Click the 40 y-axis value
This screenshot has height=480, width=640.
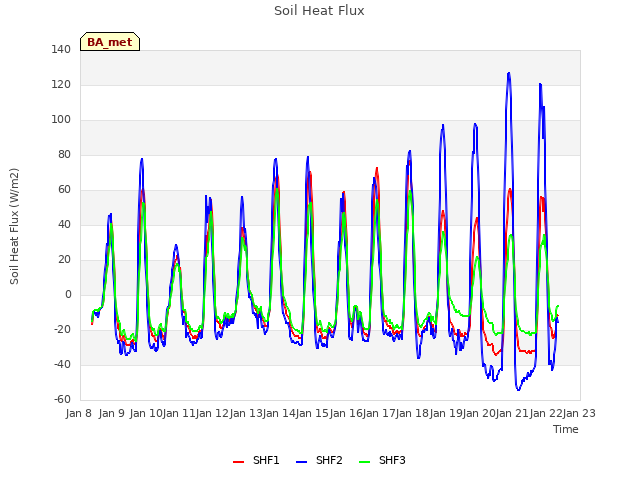pyautogui.click(x=64, y=224)
